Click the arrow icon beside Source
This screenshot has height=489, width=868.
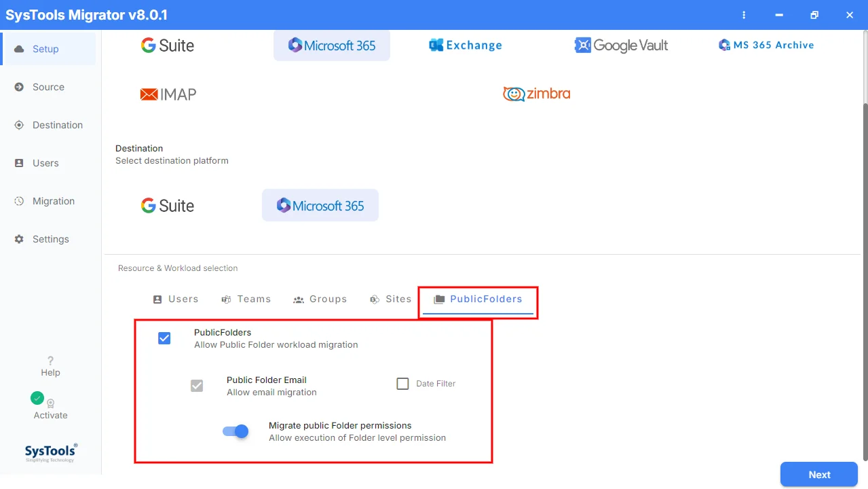pyautogui.click(x=19, y=87)
